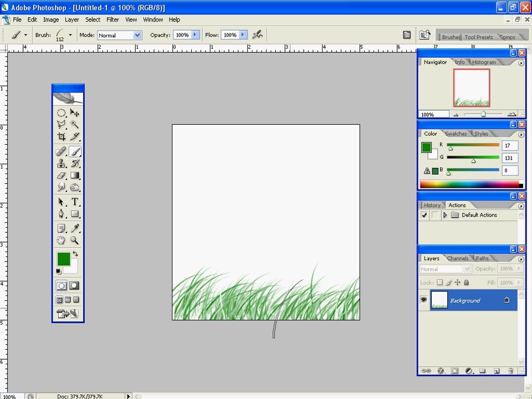Open the Flow slider arrow

tap(243, 34)
